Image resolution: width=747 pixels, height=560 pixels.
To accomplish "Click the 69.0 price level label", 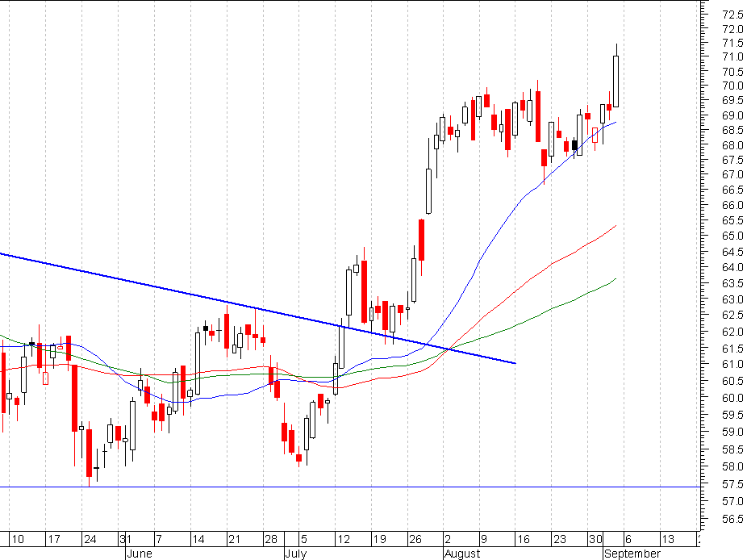I will (732, 116).
